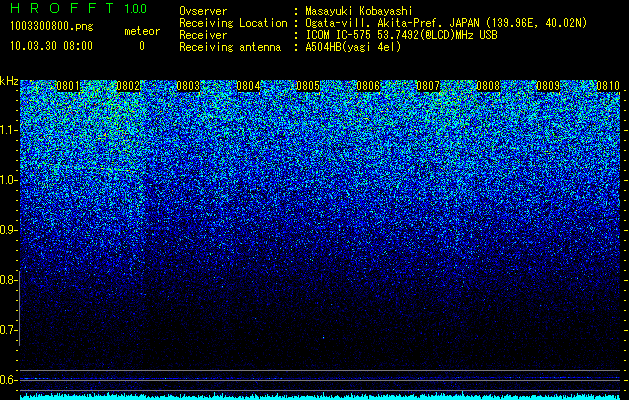
Task: Click the 0804 time marker
Action: (x=248, y=86)
